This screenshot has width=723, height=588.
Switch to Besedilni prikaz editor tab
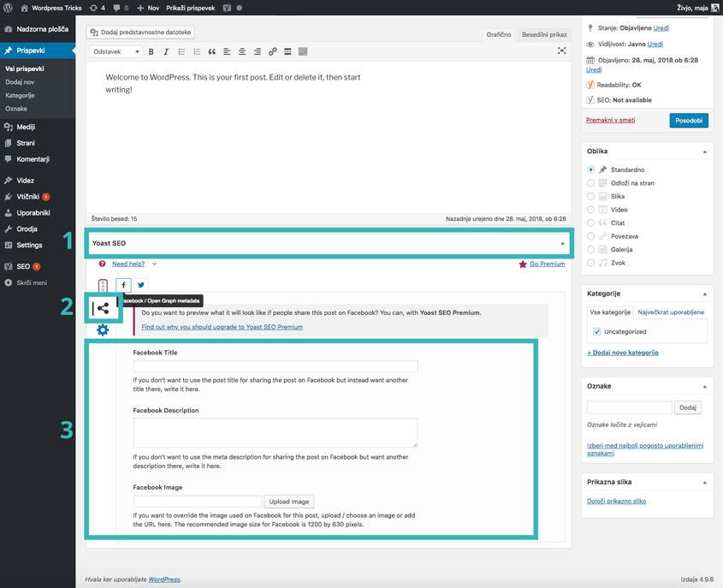point(544,34)
